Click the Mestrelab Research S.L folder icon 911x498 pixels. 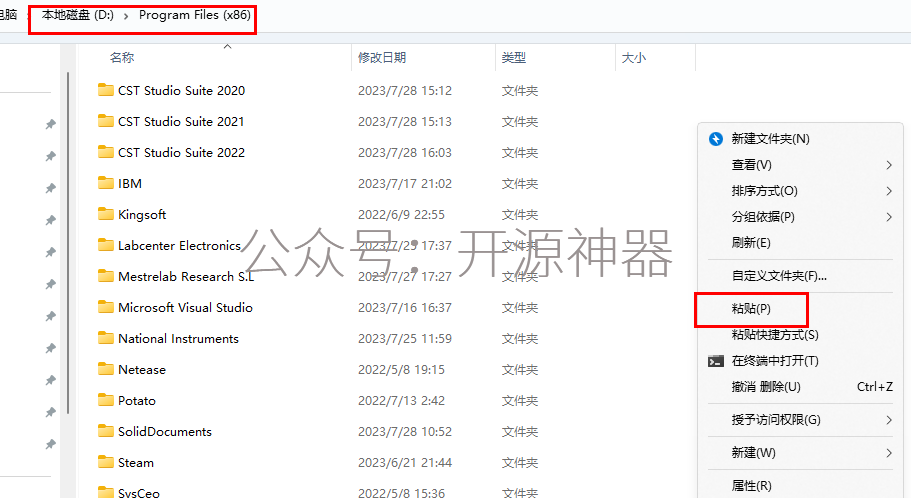(106, 276)
